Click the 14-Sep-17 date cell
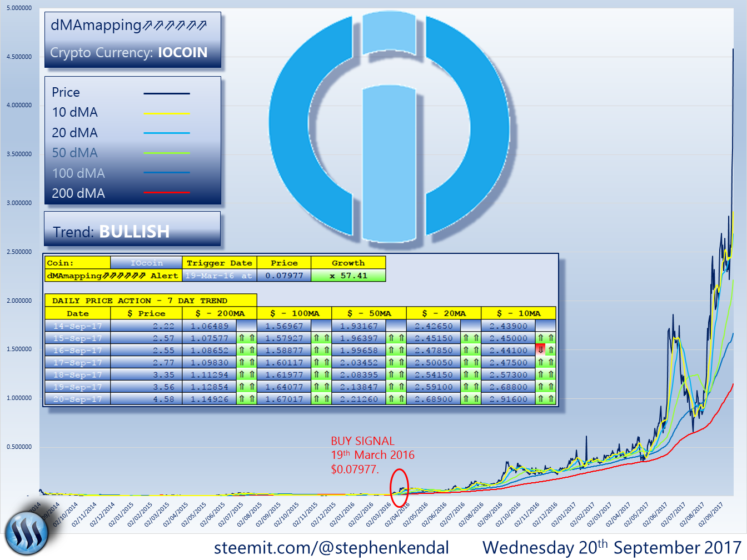 tap(78, 326)
